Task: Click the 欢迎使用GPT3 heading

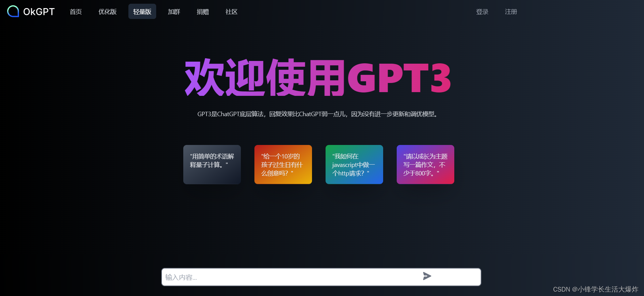Action: 318,78
